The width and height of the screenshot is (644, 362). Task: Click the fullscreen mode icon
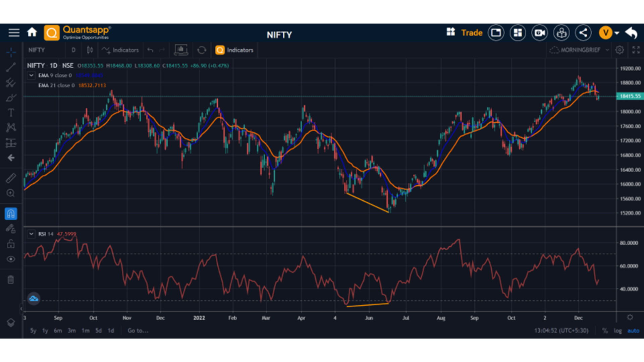[x=636, y=50]
